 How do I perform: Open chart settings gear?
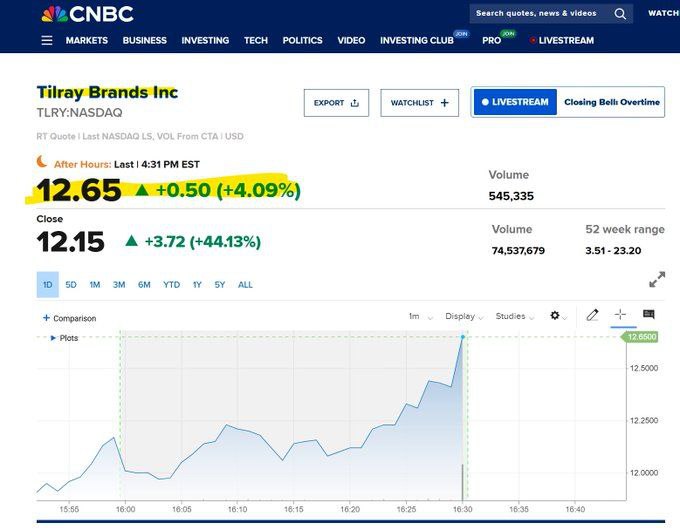click(x=555, y=316)
